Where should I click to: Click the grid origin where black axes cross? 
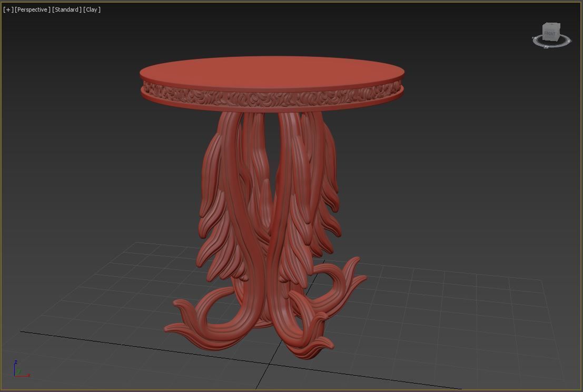point(270,363)
